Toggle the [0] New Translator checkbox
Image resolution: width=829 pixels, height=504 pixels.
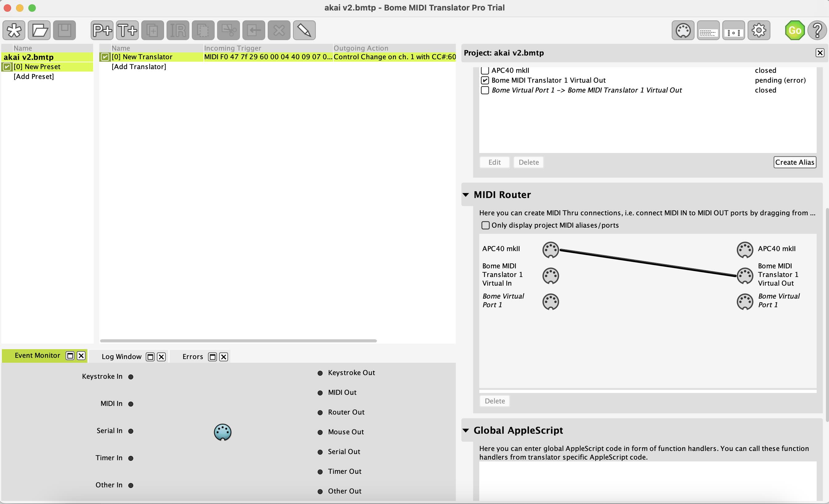(105, 57)
